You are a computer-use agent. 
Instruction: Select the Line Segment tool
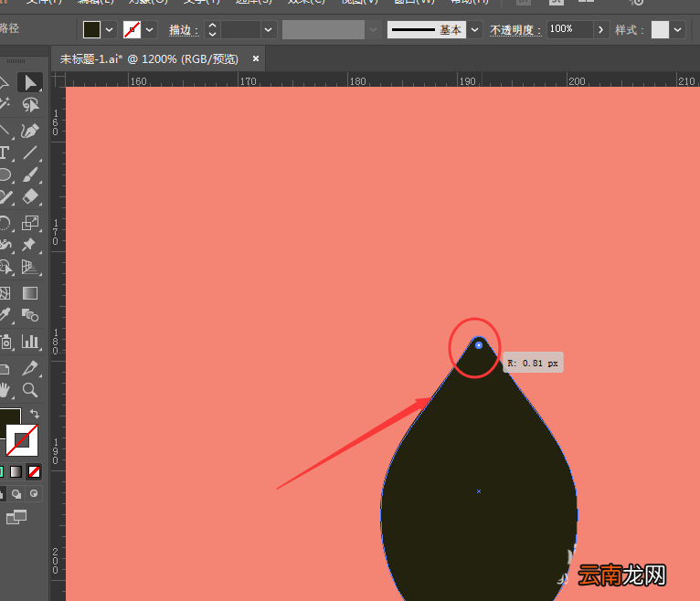coord(30,153)
